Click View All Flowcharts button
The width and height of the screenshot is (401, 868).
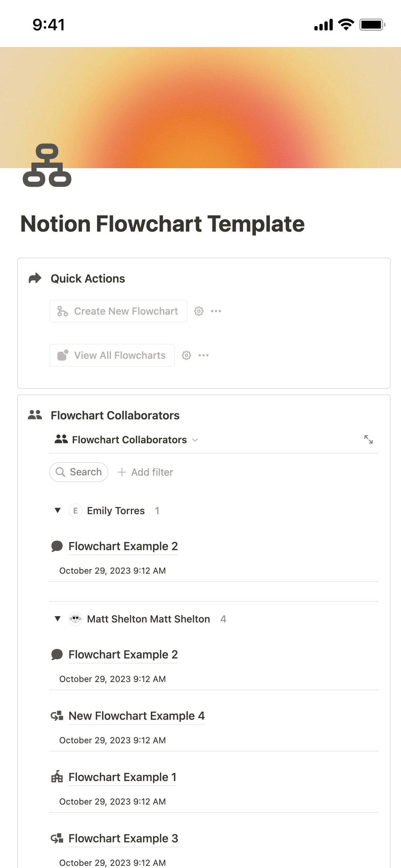click(112, 355)
